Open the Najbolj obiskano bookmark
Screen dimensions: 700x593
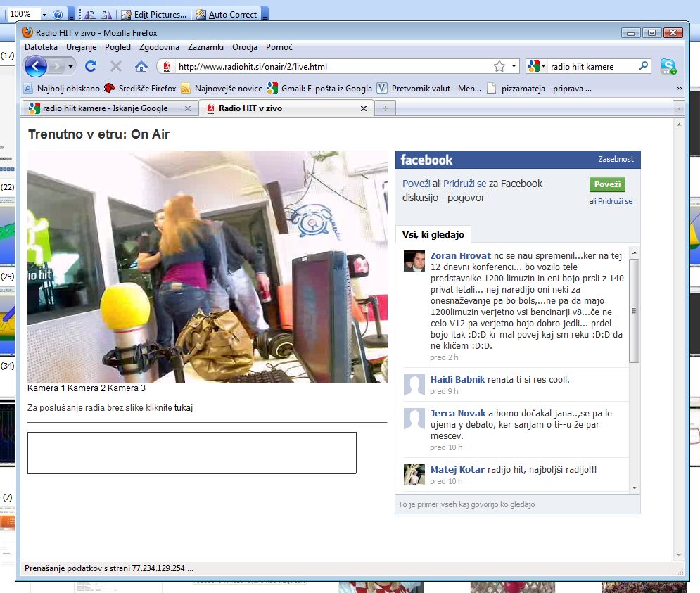[x=62, y=89]
